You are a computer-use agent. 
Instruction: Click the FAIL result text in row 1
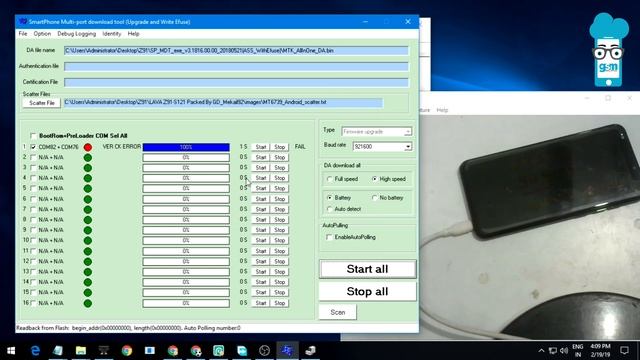(x=300, y=147)
